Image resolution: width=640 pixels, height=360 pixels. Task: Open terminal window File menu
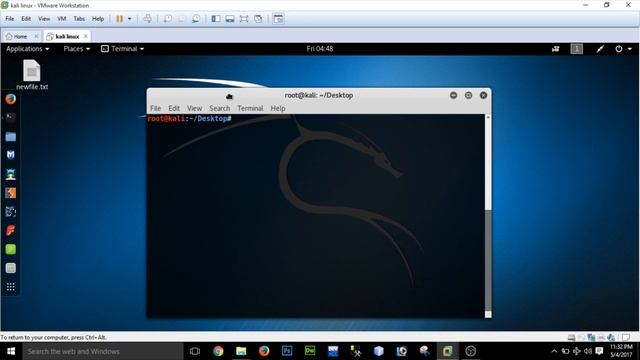tap(156, 108)
